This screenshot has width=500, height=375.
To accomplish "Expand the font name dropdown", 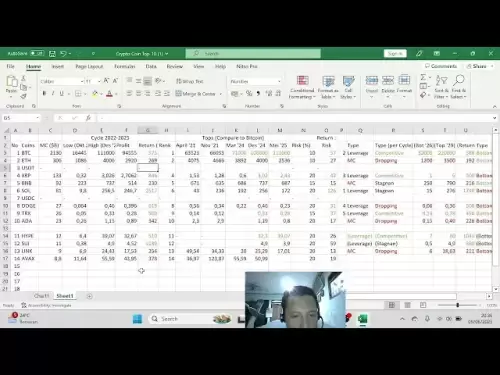I will pyautogui.click(x=82, y=81).
